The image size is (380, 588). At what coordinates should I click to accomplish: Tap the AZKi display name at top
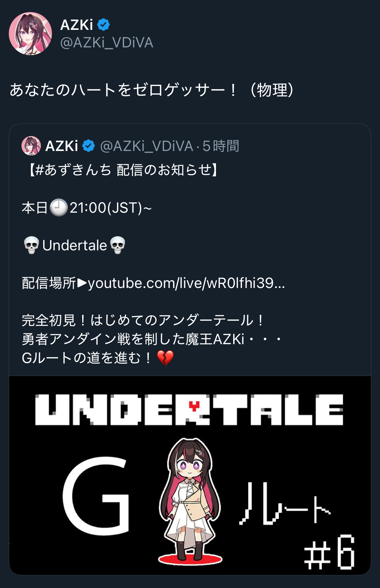(77, 25)
